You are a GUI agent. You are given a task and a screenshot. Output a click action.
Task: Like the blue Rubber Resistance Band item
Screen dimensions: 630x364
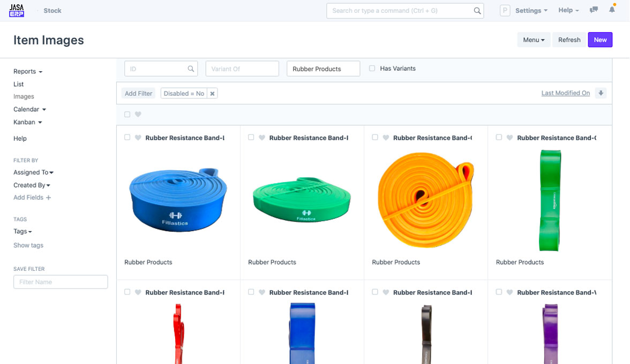138,138
